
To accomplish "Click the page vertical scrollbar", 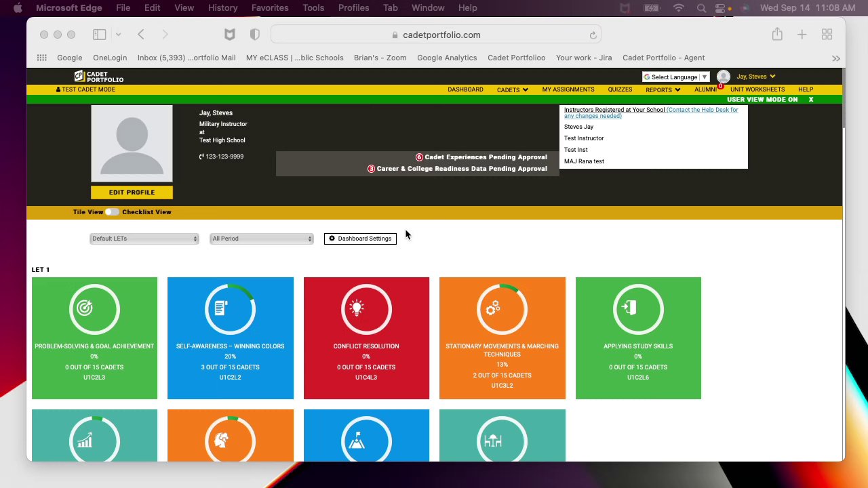I will pyautogui.click(x=843, y=98).
